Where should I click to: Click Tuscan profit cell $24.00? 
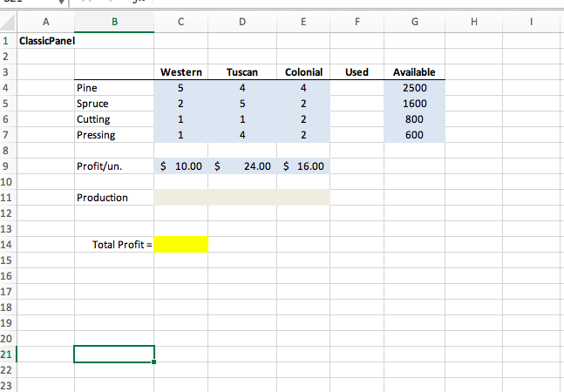[x=242, y=166]
